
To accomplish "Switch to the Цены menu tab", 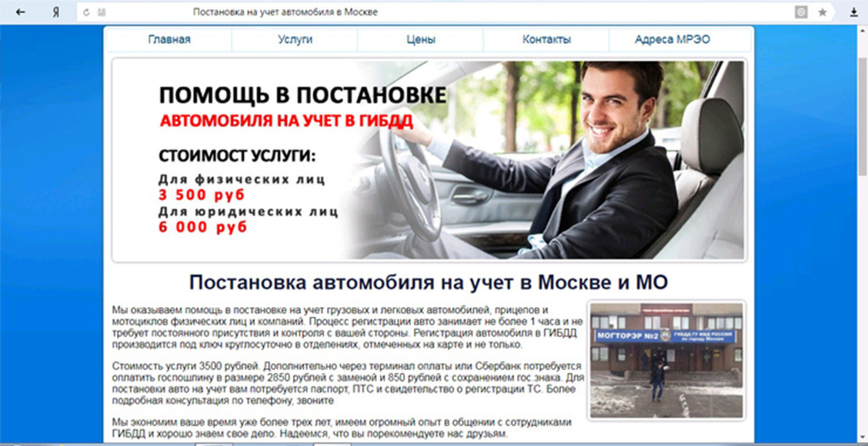I will point(421,40).
